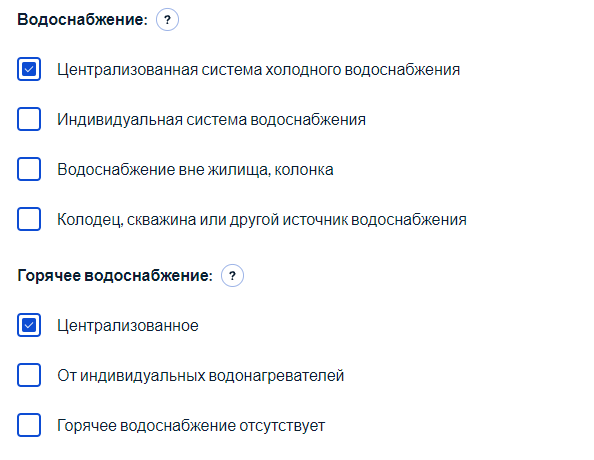Click the Колодец, скважина или другой источник label

click(262, 220)
